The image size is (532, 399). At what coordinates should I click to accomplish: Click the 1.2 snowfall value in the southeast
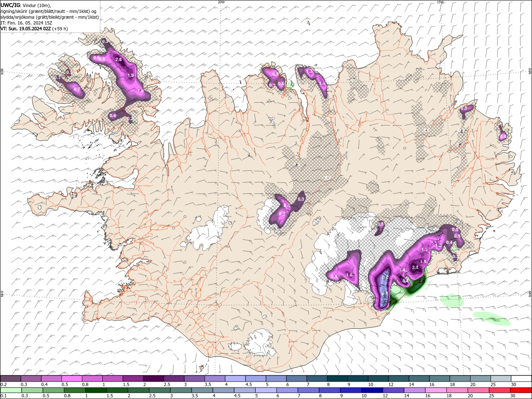(x=438, y=245)
